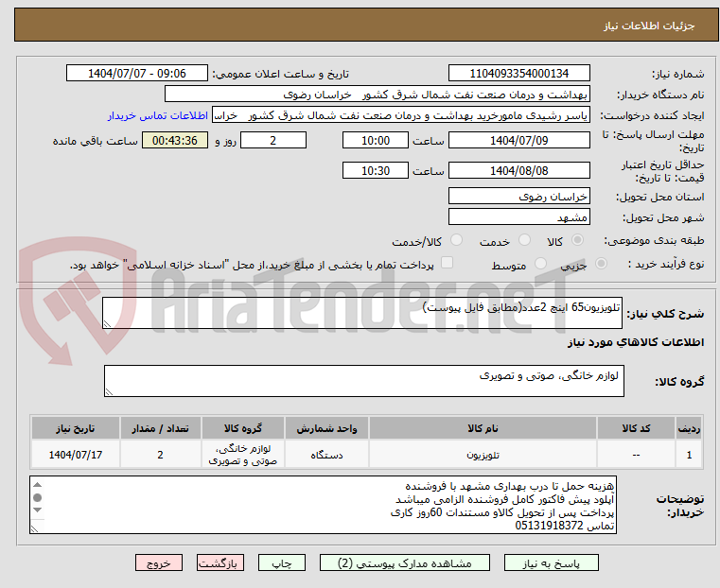Screen dimensions: 720x588
Task: Click the نام دستگاه خریدار field
Action: tap(377, 95)
